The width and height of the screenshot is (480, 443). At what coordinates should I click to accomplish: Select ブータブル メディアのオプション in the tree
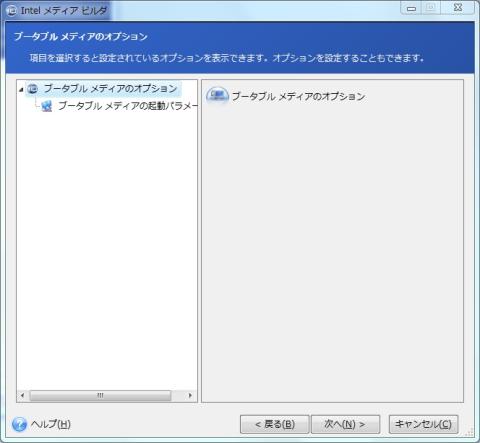[110, 89]
